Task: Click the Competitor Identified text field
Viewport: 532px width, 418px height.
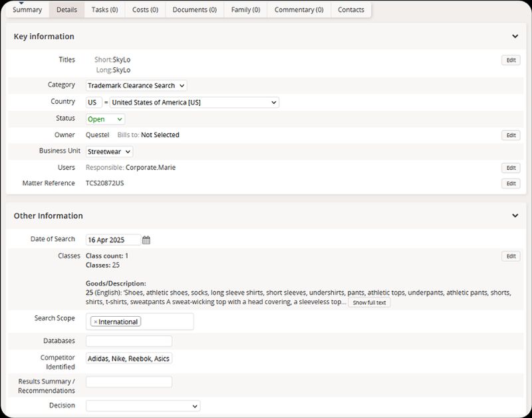Action: click(x=129, y=359)
